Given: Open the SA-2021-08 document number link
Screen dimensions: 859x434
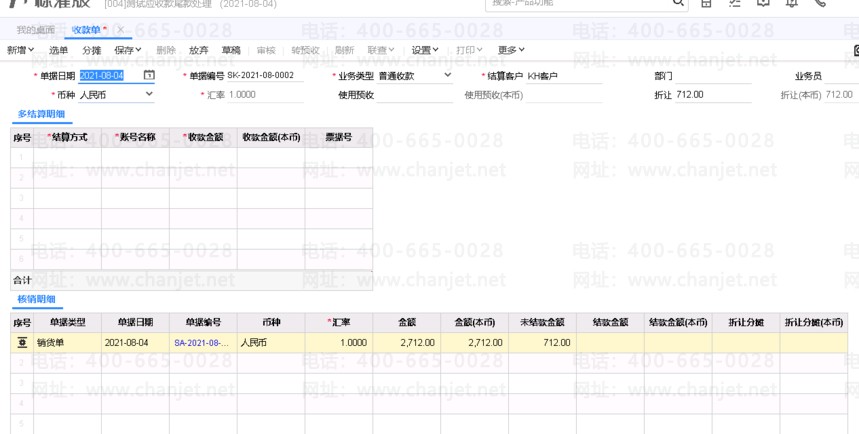Looking at the screenshot, I should click(202, 343).
